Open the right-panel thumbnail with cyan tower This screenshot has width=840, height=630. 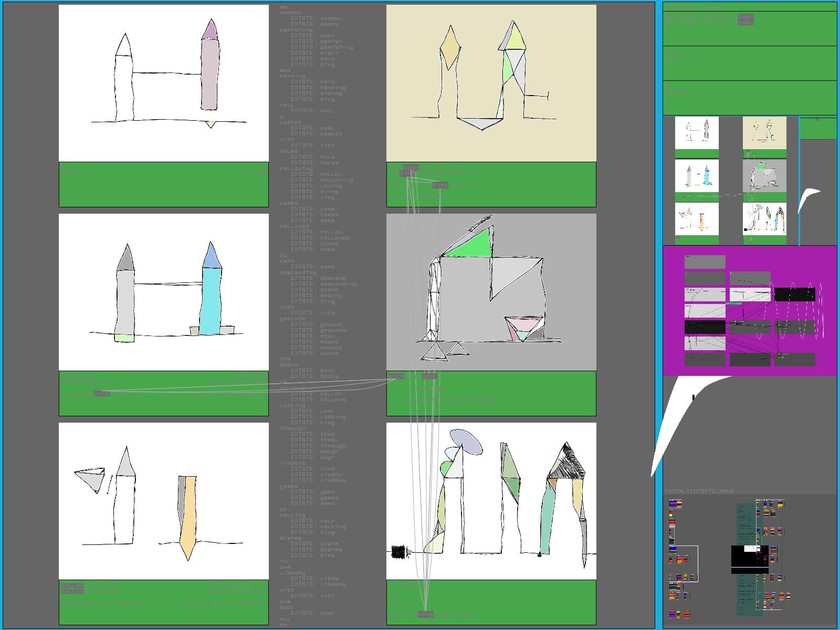point(697,176)
